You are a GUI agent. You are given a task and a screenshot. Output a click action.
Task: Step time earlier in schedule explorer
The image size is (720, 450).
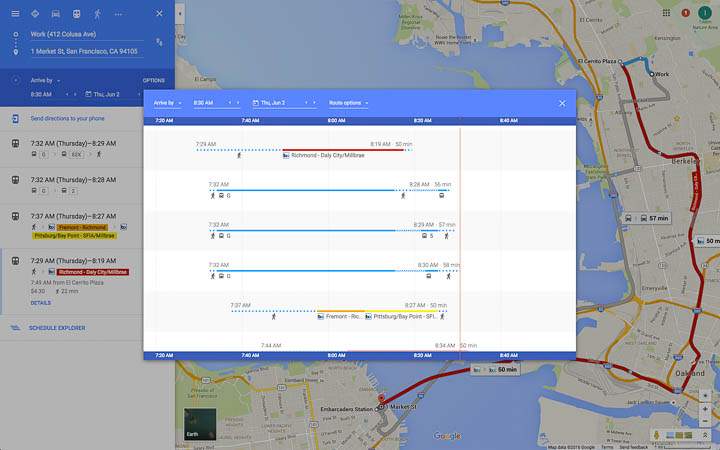pyautogui.click(x=230, y=103)
